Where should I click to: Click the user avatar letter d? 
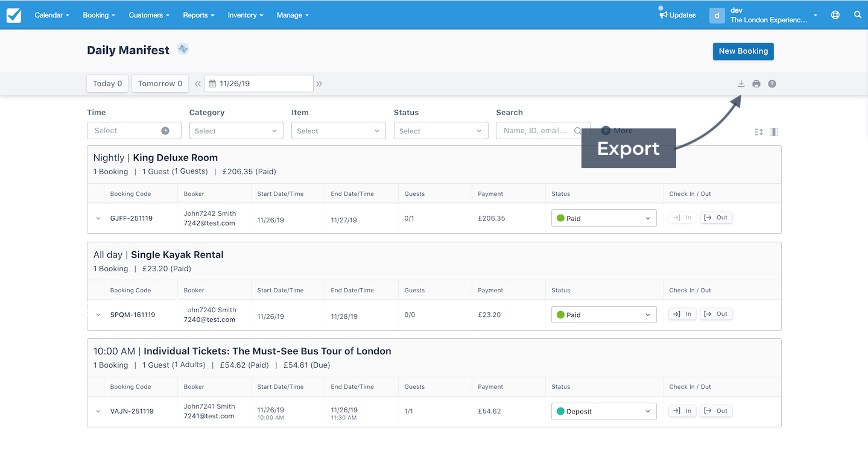tap(717, 16)
